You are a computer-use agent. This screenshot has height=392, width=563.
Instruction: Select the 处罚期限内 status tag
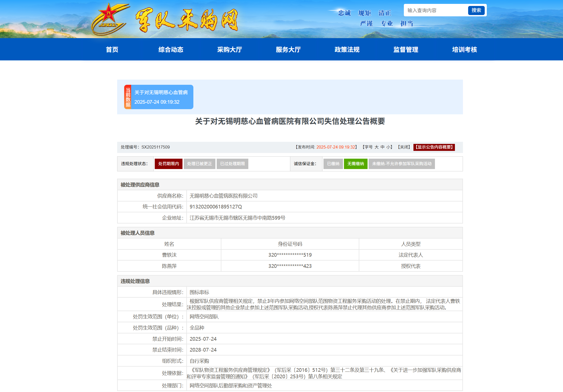point(168,164)
